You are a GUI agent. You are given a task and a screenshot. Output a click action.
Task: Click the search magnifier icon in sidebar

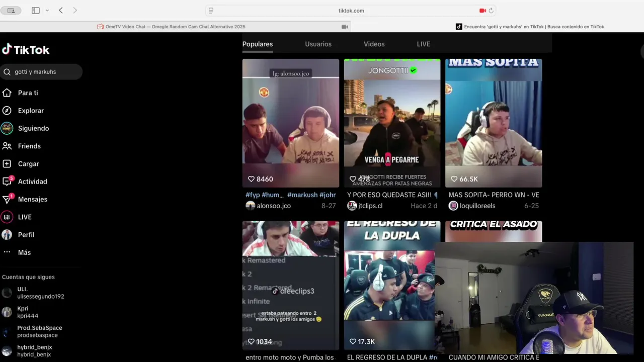[x=7, y=72]
